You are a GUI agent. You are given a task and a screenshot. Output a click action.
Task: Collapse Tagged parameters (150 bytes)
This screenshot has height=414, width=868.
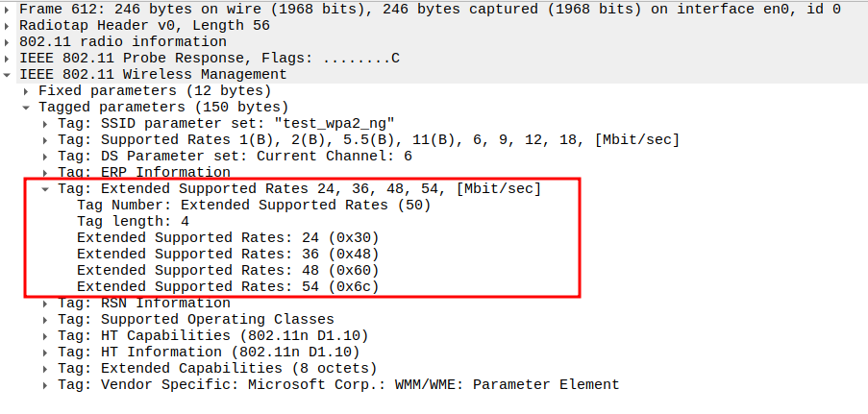tap(28, 107)
